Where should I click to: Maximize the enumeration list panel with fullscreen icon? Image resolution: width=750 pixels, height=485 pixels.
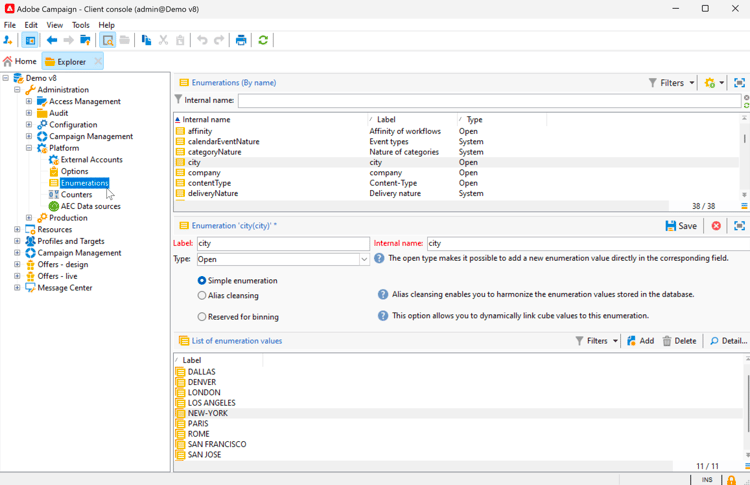click(739, 83)
